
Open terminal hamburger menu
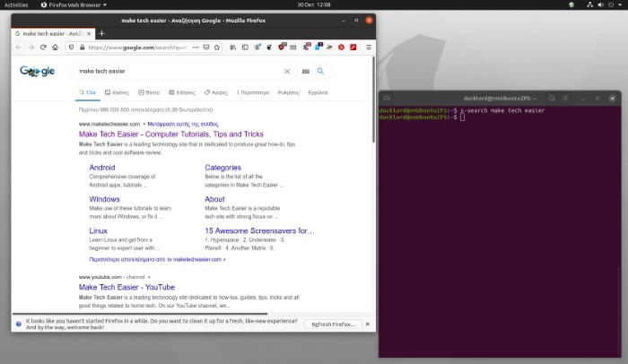click(x=565, y=98)
